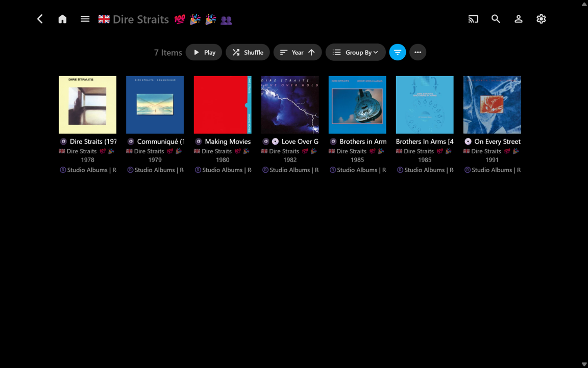The image size is (588, 368).
Task: Click the blue filter icon button
Action: pos(398,52)
